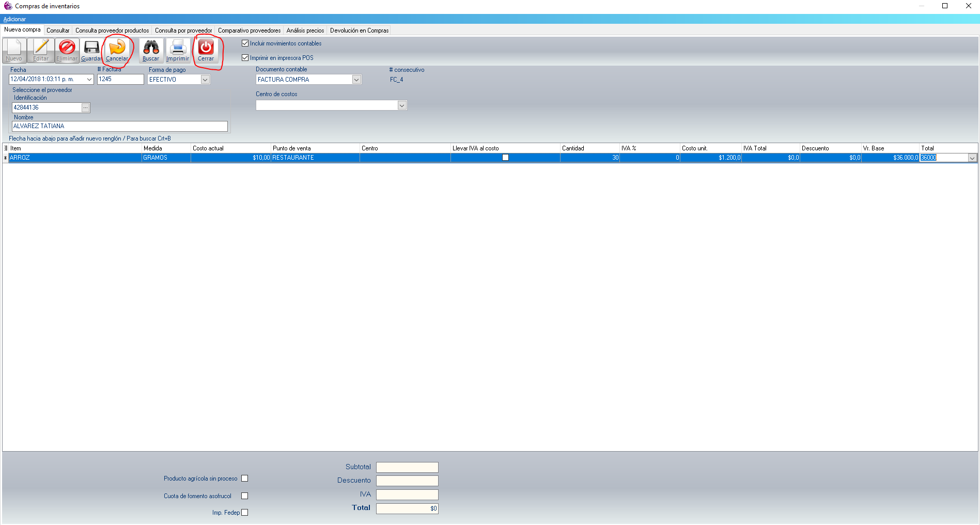Expand the Forma de pago dropdown
This screenshot has width=980, height=525.
(205, 80)
